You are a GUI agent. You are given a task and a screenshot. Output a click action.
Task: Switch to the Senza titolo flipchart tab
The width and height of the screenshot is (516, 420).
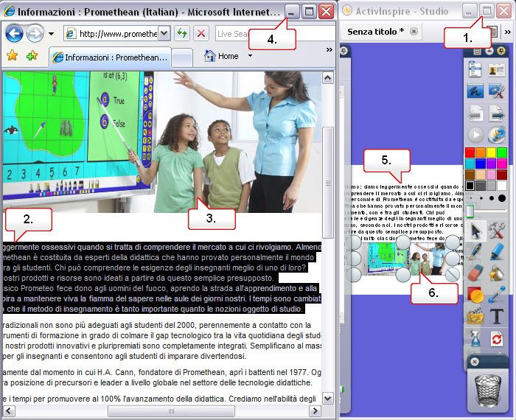coord(375,32)
